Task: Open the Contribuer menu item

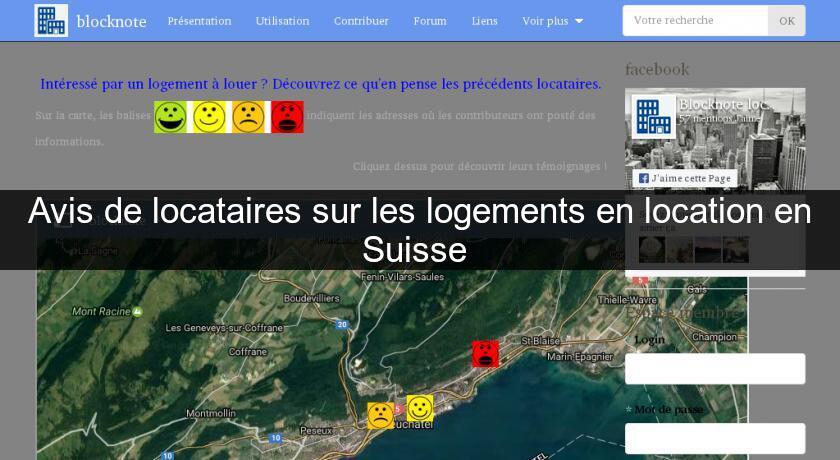Action: click(361, 21)
